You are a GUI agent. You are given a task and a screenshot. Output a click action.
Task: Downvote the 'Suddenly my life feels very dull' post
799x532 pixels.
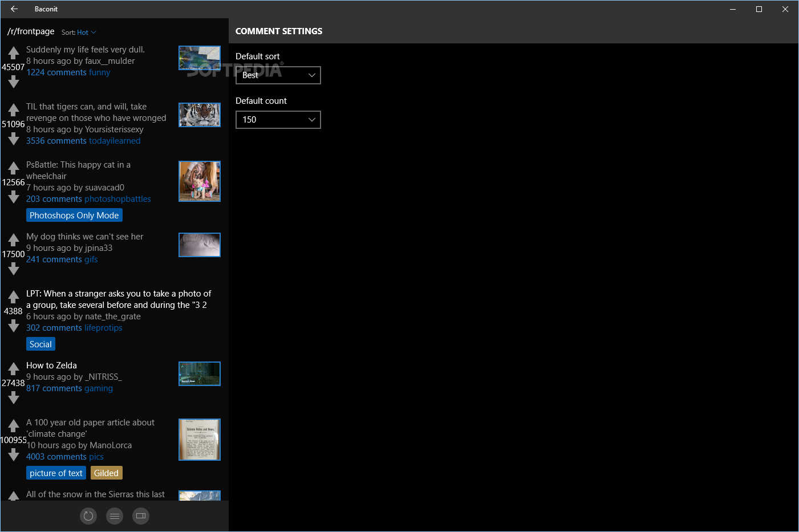[14, 82]
